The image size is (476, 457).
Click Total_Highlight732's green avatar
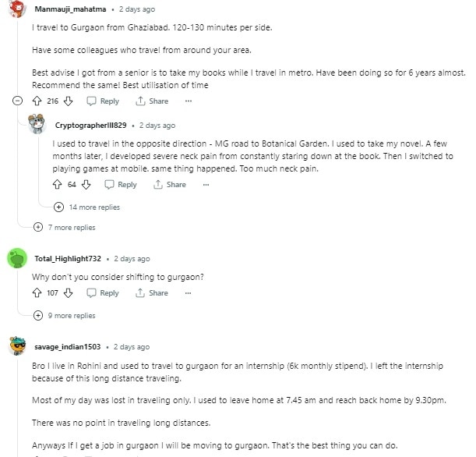16,259
